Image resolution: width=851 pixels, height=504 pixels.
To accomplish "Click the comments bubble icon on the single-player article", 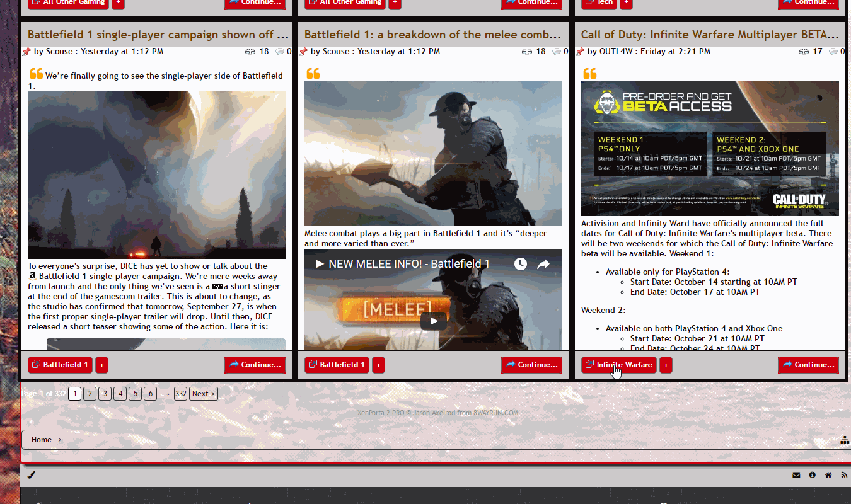I will coord(280,52).
